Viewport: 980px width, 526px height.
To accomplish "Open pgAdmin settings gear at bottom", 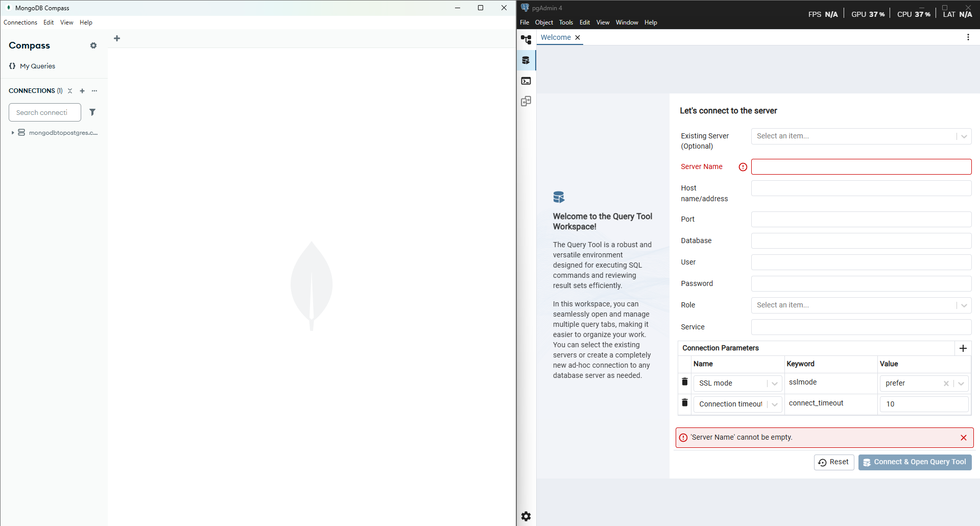I will pos(526,516).
